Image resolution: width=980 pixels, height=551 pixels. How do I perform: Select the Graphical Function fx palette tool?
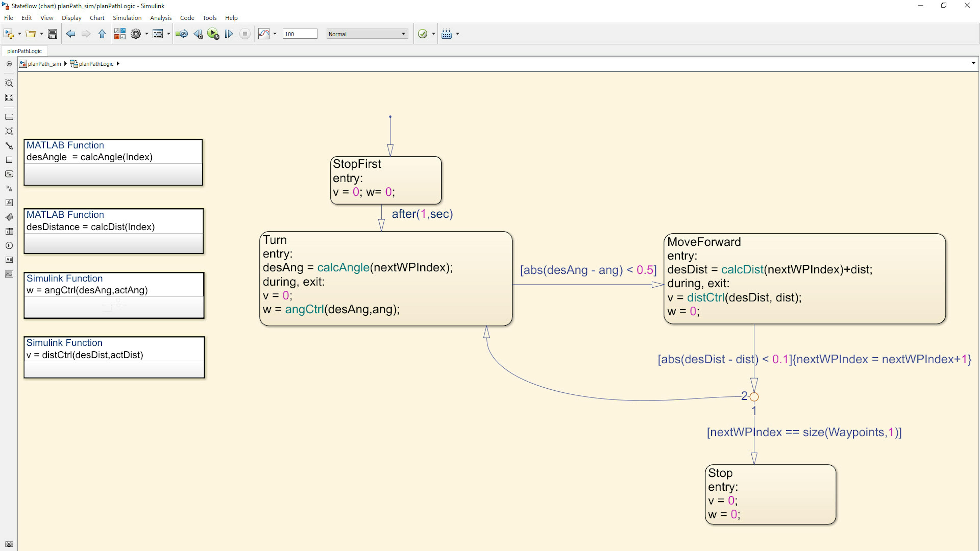(x=9, y=202)
